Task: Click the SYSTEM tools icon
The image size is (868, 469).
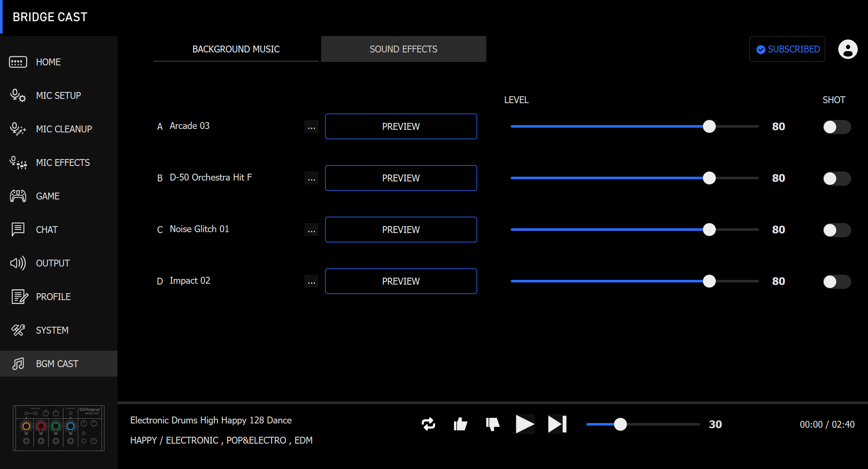Action: pos(18,330)
